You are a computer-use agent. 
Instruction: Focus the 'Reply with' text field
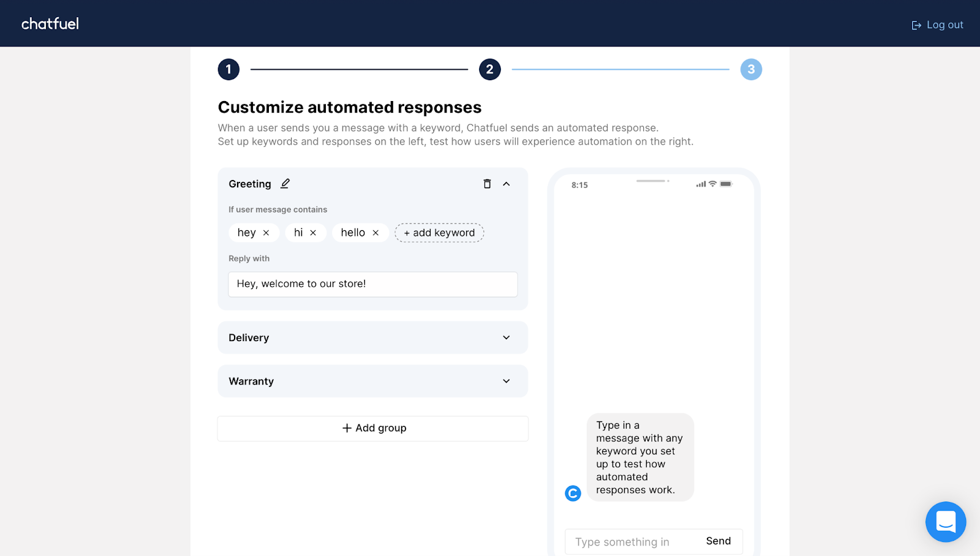point(373,284)
